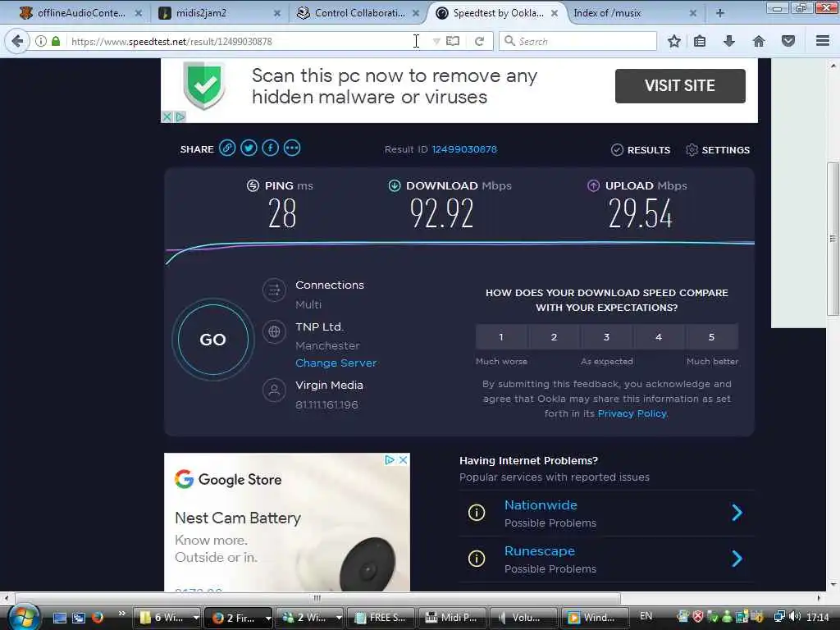Switch to the Control Collaborati... tab
The height and width of the screenshot is (630, 840).
pos(359,13)
